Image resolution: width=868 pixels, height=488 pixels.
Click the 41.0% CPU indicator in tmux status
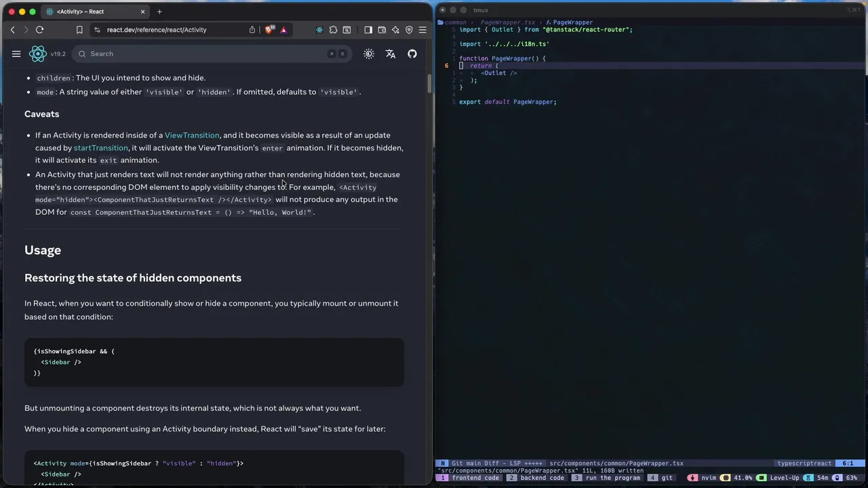point(736,478)
